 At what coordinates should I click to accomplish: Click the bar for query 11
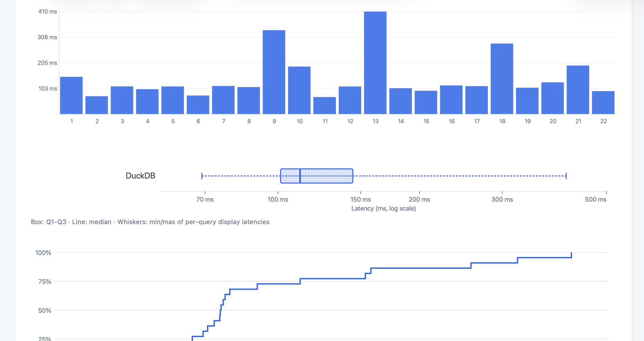[x=325, y=105]
